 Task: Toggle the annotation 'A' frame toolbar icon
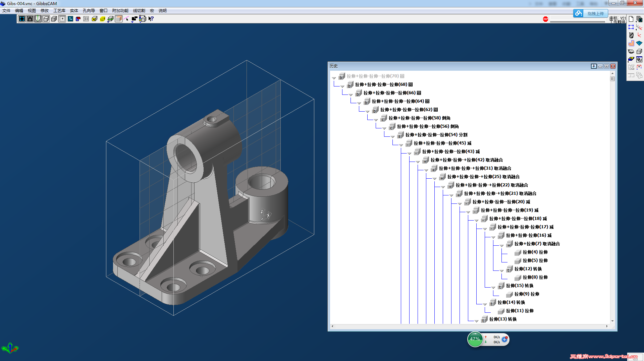[30, 19]
